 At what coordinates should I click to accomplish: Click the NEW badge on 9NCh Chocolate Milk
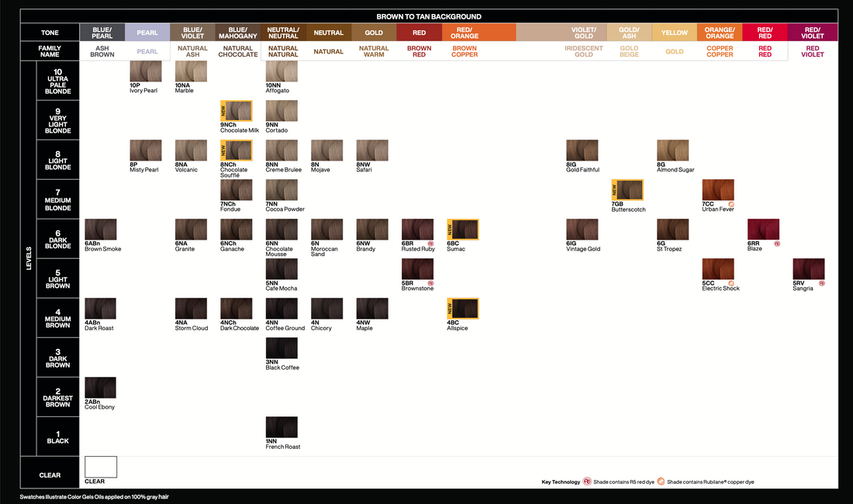(224, 110)
